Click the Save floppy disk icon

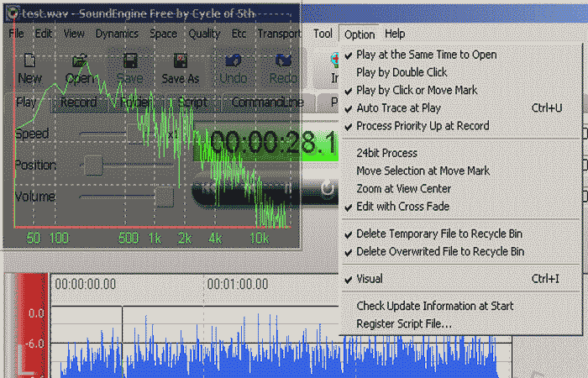coord(130,61)
